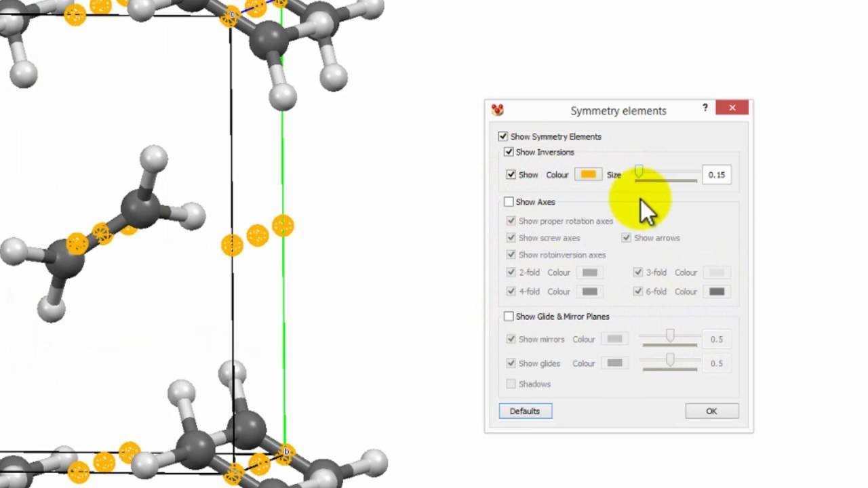The image size is (868, 488).
Task: Click the inversion size field showing 0.15
Action: click(x=717, y=175)
